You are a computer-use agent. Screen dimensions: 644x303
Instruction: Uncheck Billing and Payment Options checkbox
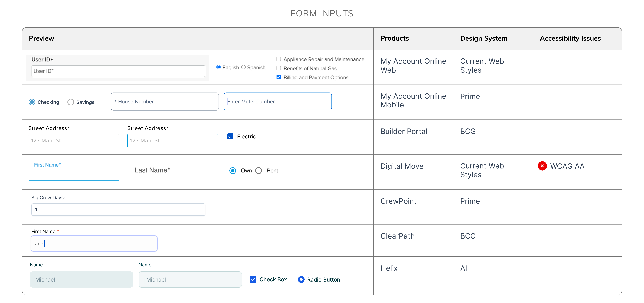(x=279, y=77)
